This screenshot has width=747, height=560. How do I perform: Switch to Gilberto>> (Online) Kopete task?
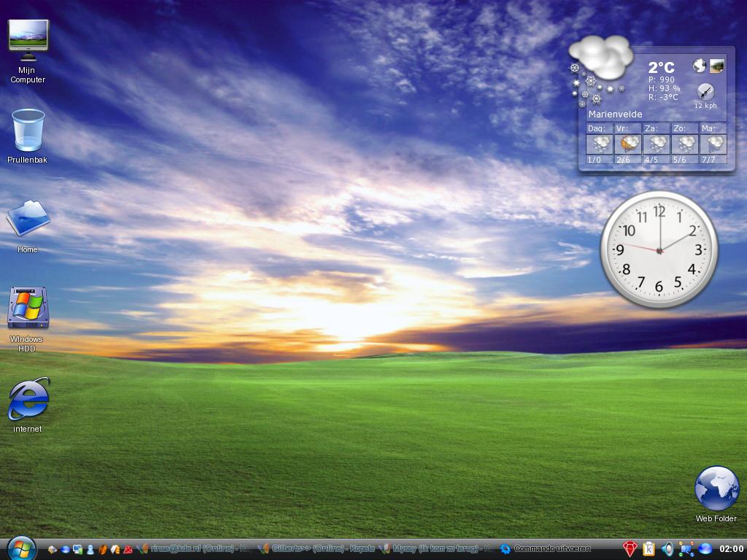317,549
